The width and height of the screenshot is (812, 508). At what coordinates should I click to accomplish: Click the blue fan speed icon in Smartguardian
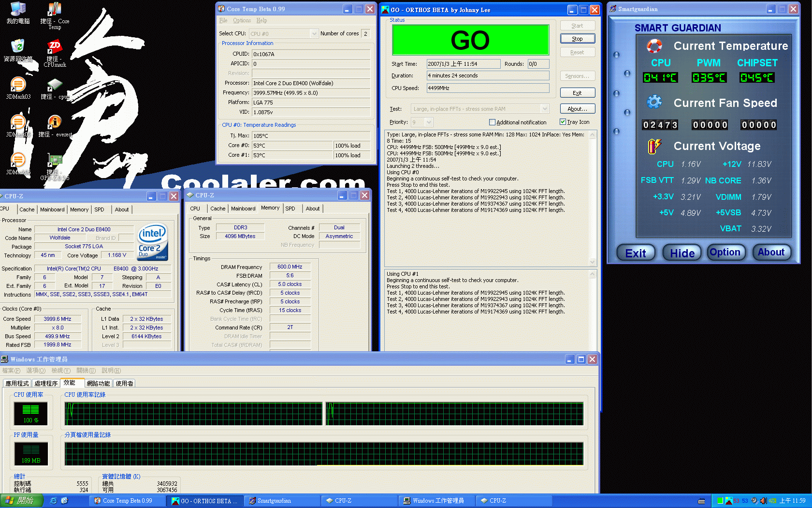[654, 102]
